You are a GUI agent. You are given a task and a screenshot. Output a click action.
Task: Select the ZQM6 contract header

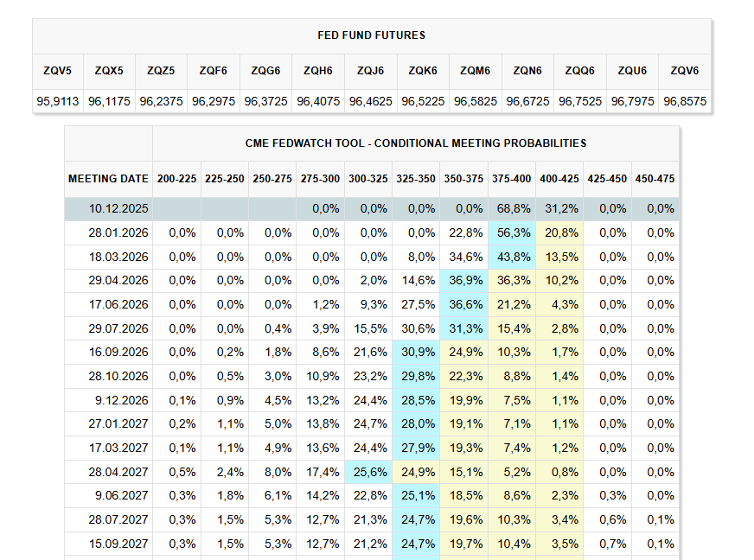coord(476,71)
